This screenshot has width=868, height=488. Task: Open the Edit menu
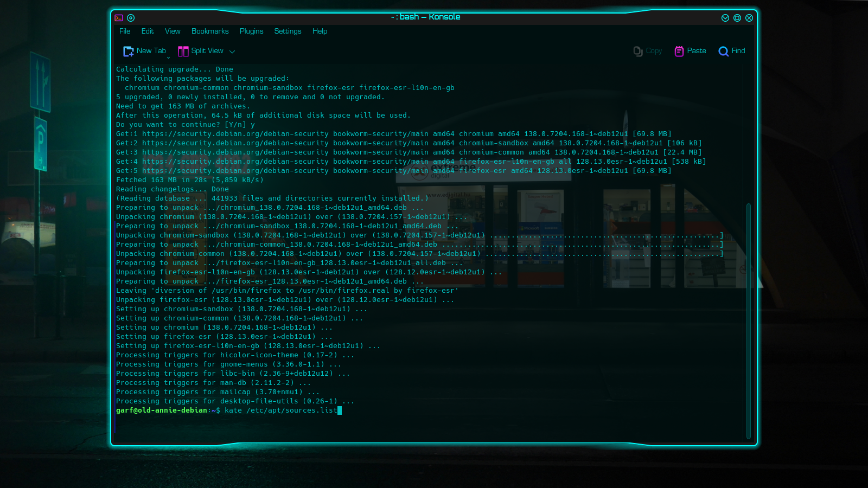[148, 31]
